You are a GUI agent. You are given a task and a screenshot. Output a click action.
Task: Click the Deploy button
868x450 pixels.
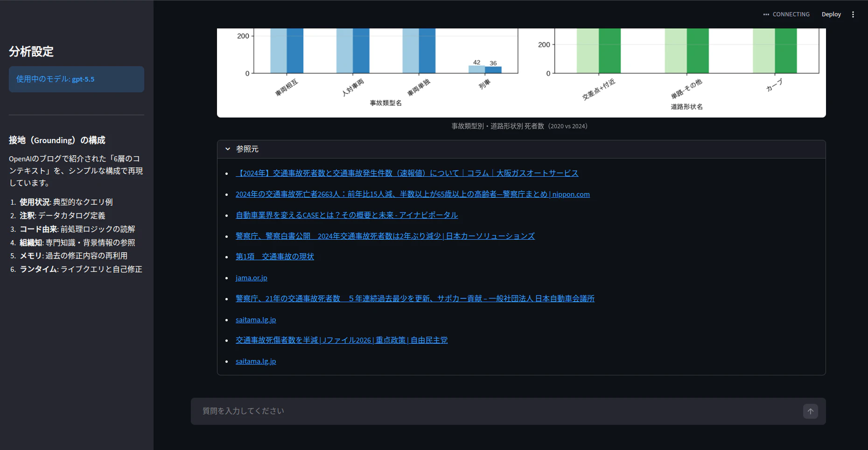831,14
